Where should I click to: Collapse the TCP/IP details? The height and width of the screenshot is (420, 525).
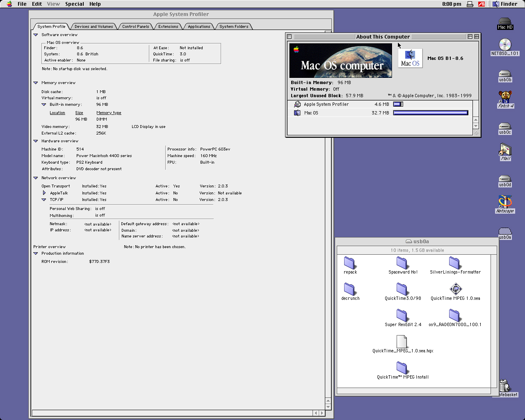[44, 200]
